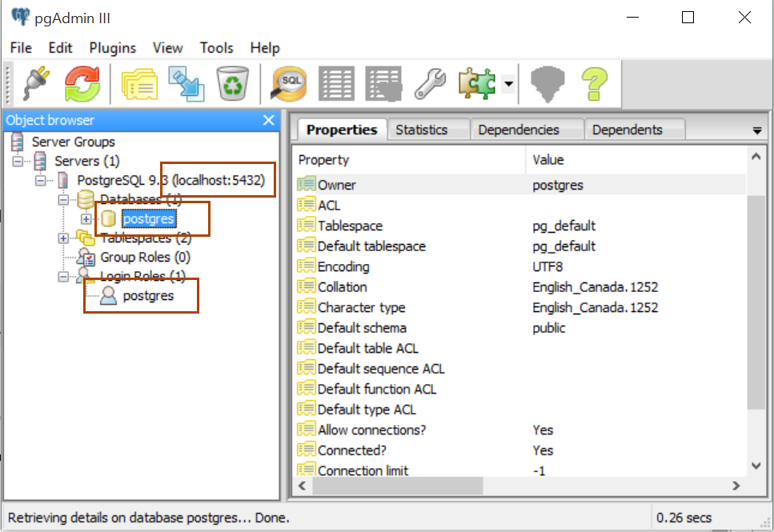774x532 pixels.
Task: Click the Value column header
Action: click(637, 160)
